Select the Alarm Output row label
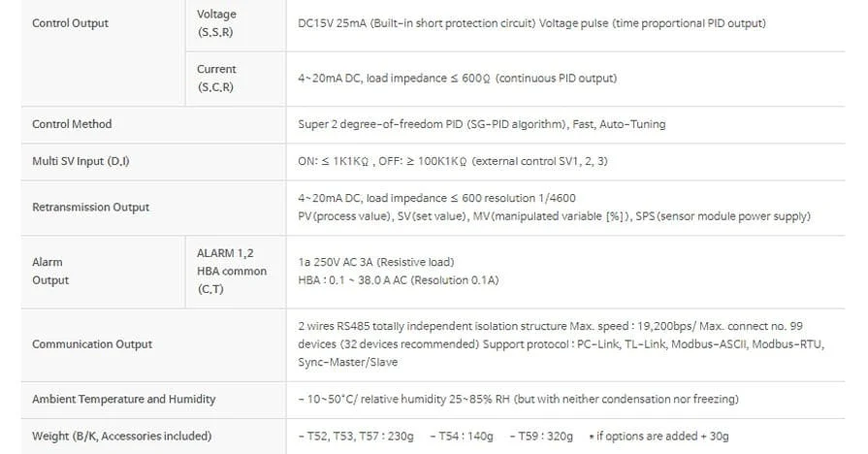The height and width of the screenshot is (454, 868). click(x=50, y=271)
